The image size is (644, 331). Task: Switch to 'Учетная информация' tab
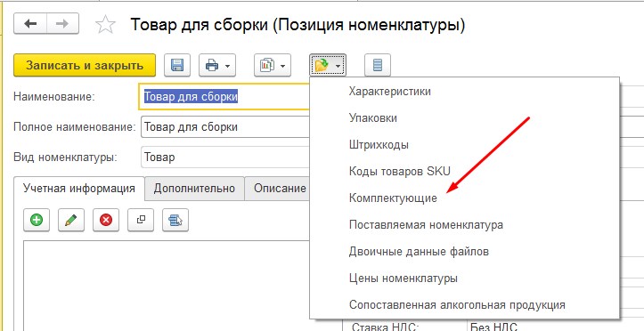79,189
